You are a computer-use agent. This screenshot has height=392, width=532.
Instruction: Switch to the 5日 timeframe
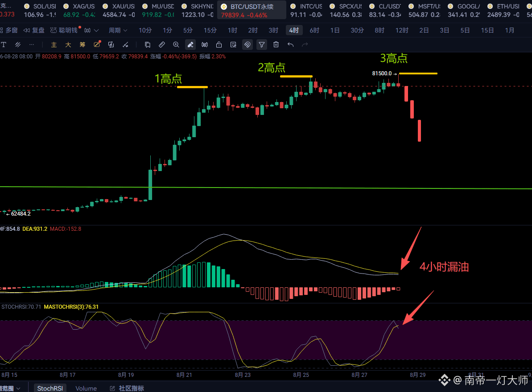(x=465, y=30)
